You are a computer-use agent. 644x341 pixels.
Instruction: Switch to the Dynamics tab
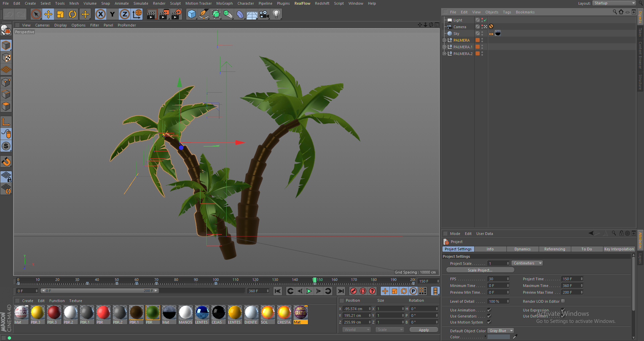click(522, 249)
